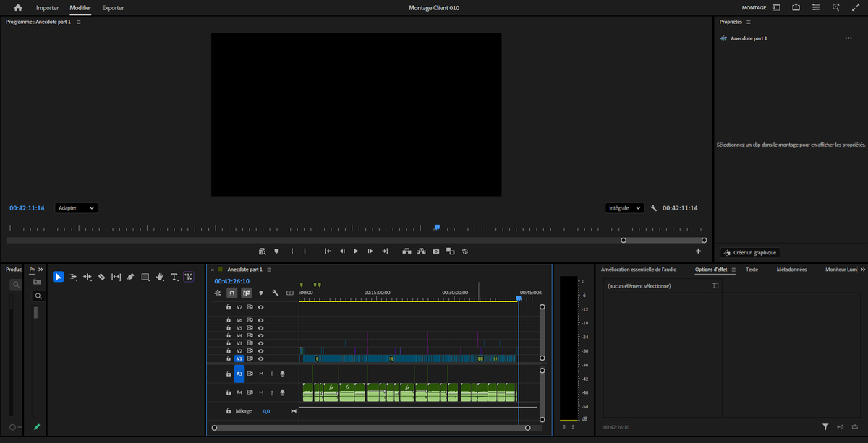Open the Programme panel hamburger menu
Viewport: 868px width, 443px height.
[78, 22]
